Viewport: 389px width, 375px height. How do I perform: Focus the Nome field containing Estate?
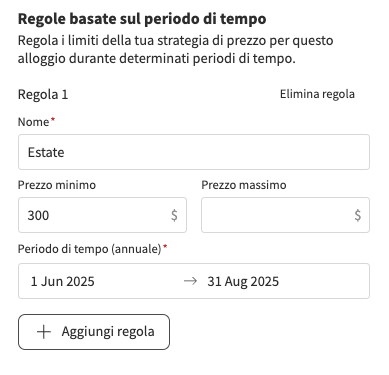coord(194,152)
